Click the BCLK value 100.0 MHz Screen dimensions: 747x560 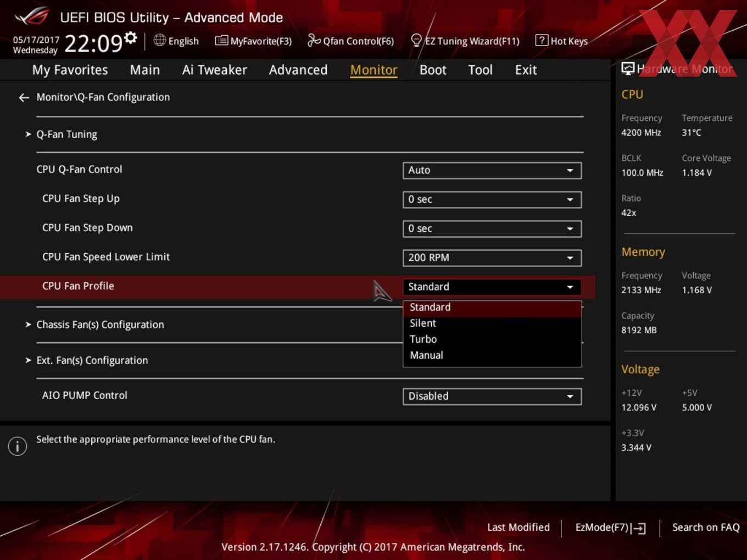642,172
